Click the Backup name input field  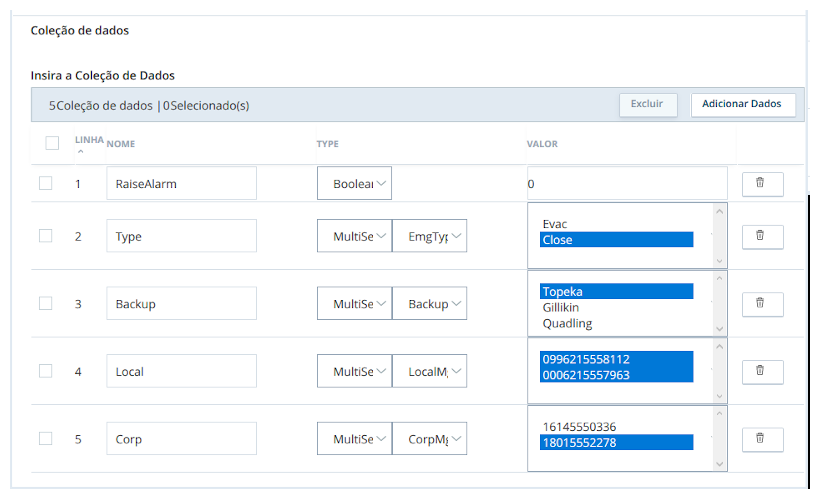[x=182, y=303]
